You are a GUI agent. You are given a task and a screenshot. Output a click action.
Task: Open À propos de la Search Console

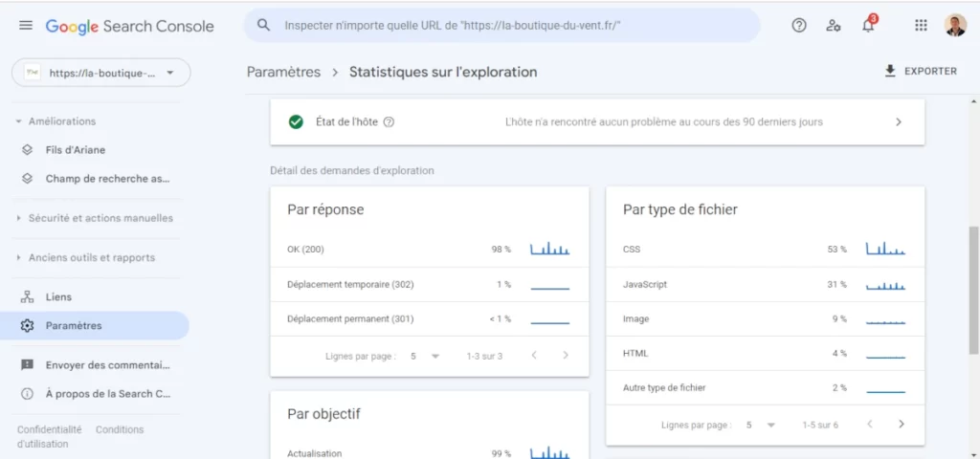point(107,393)
